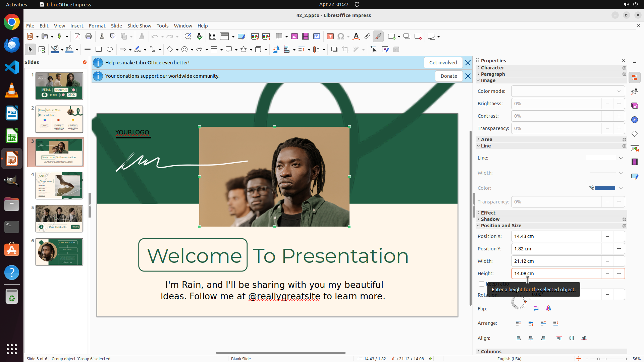Toggle the Display Grid button
The image size is (644, 362).
pyautogui.click(x=213, y=37)
